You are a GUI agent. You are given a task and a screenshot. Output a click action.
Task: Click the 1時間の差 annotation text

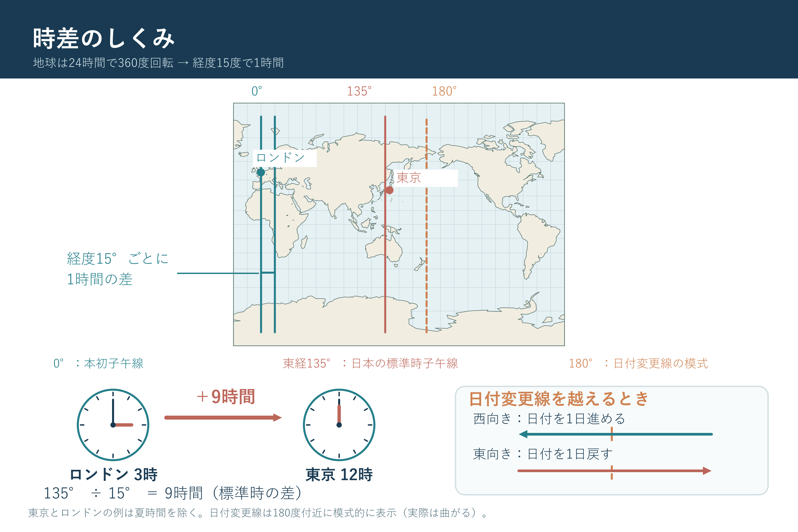coord(99,279)
